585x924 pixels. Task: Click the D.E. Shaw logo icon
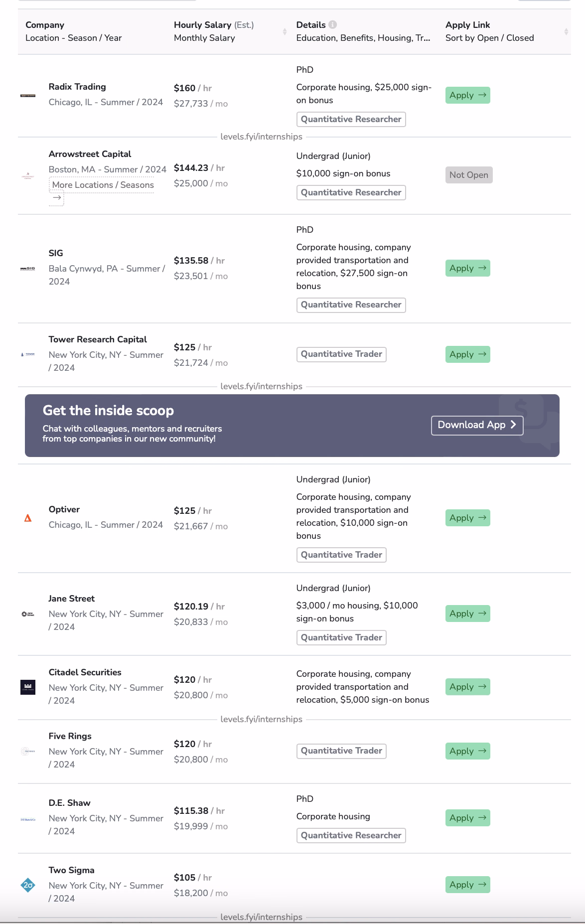[28, 819]
